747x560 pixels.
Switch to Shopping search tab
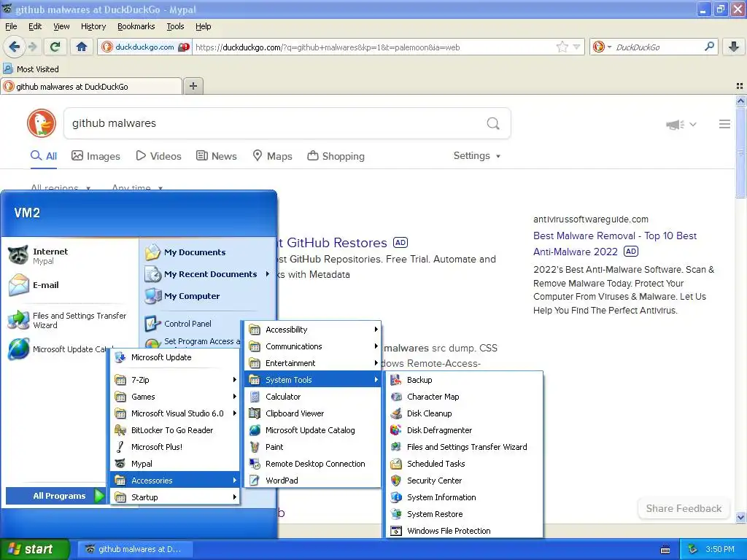click(336, 156)
